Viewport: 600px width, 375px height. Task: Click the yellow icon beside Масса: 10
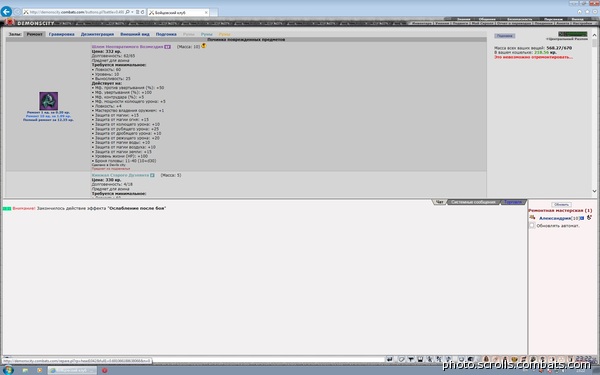pos(204,46)
